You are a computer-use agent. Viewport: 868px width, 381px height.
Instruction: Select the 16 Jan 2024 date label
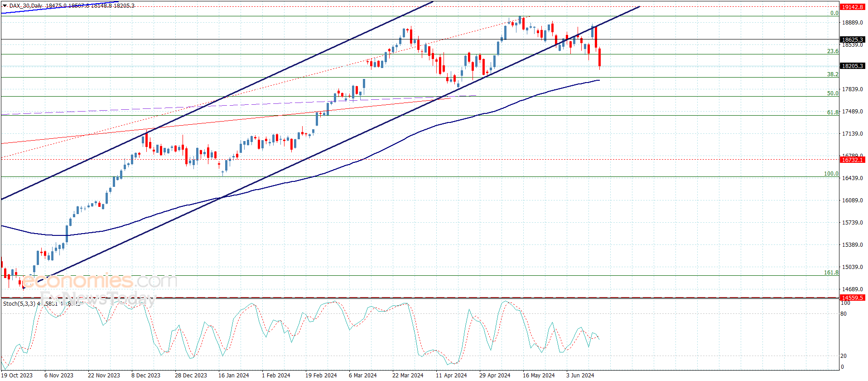(233, 375)
